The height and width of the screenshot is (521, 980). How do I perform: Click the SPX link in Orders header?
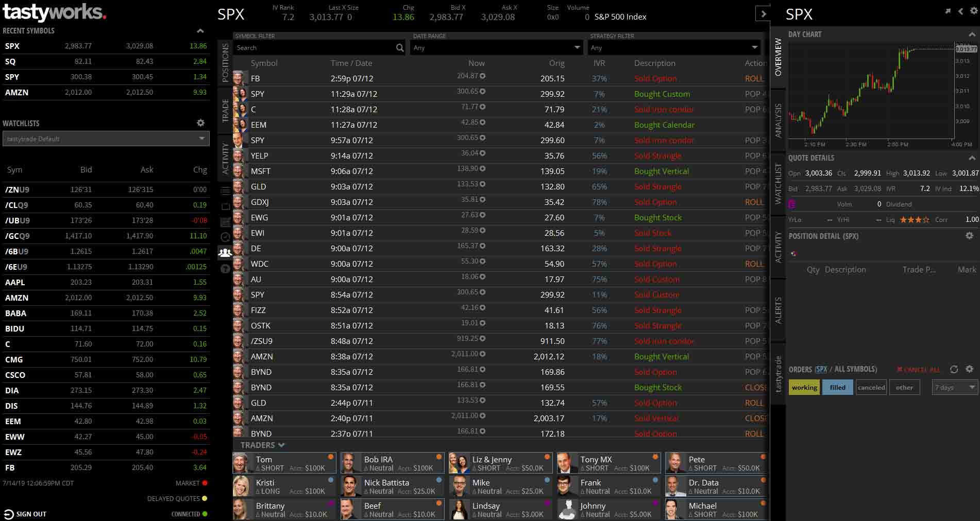click(821, 369)
